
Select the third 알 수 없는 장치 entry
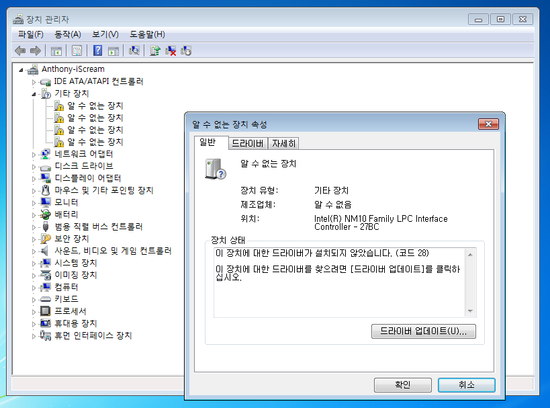tap(95, 130)
